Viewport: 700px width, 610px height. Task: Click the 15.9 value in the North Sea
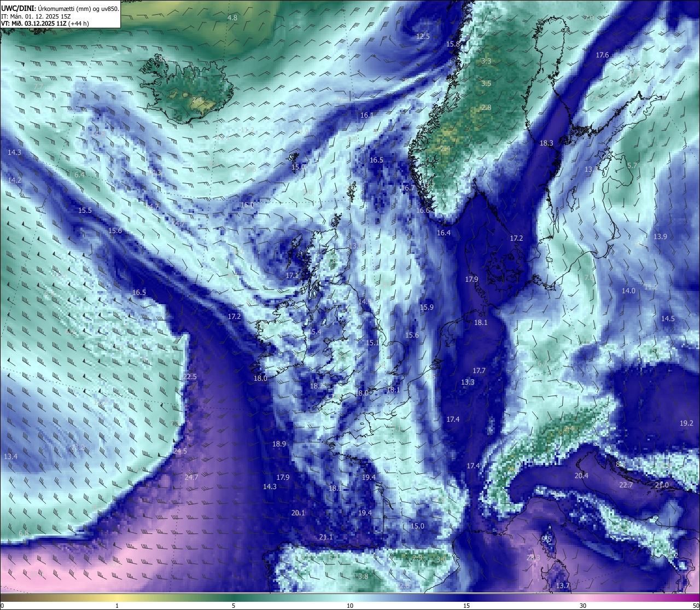point(427,307)
